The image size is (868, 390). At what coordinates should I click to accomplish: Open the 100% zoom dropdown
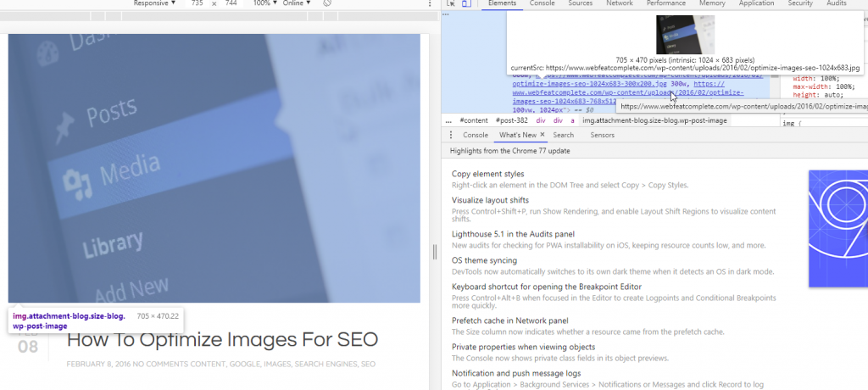(x=265, y=3)
